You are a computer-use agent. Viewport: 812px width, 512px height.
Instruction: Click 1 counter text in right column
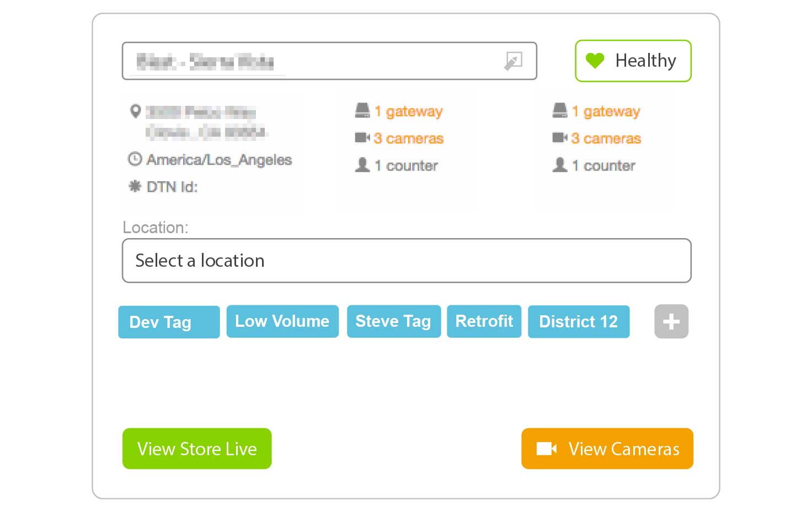tap(604, 165)
